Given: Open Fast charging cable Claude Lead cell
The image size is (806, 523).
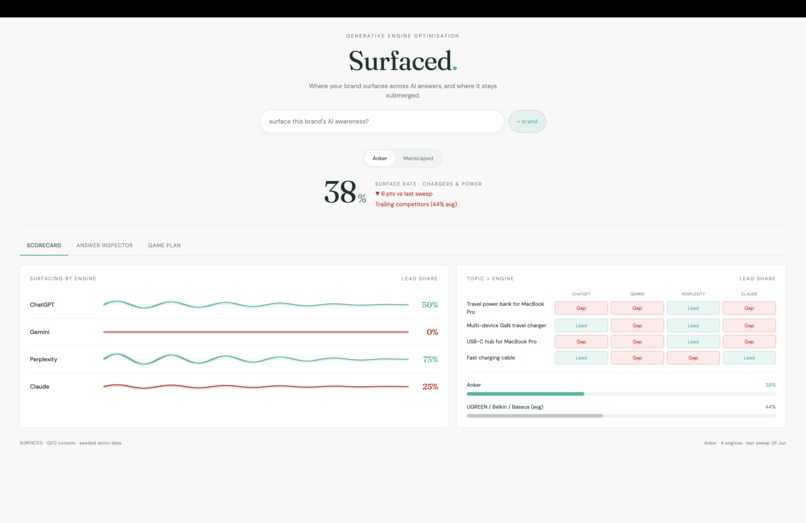Looking at the screenshot, I should tap(749, 357).
